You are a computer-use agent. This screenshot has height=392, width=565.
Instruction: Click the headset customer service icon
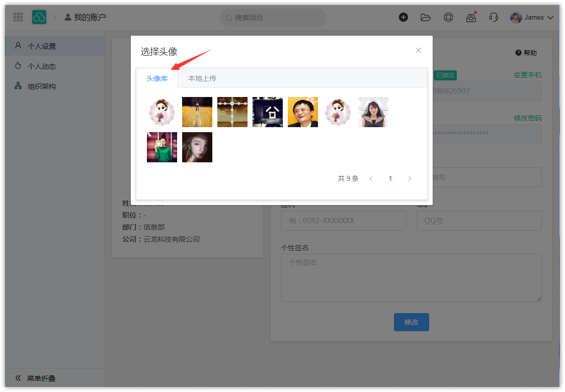click(494, 17)
